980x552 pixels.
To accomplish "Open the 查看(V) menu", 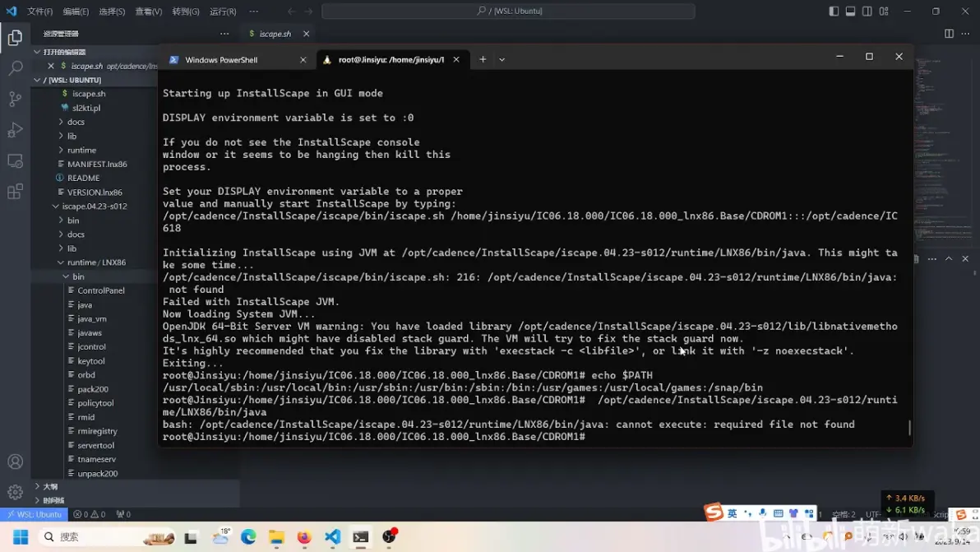I will point(149,12).
